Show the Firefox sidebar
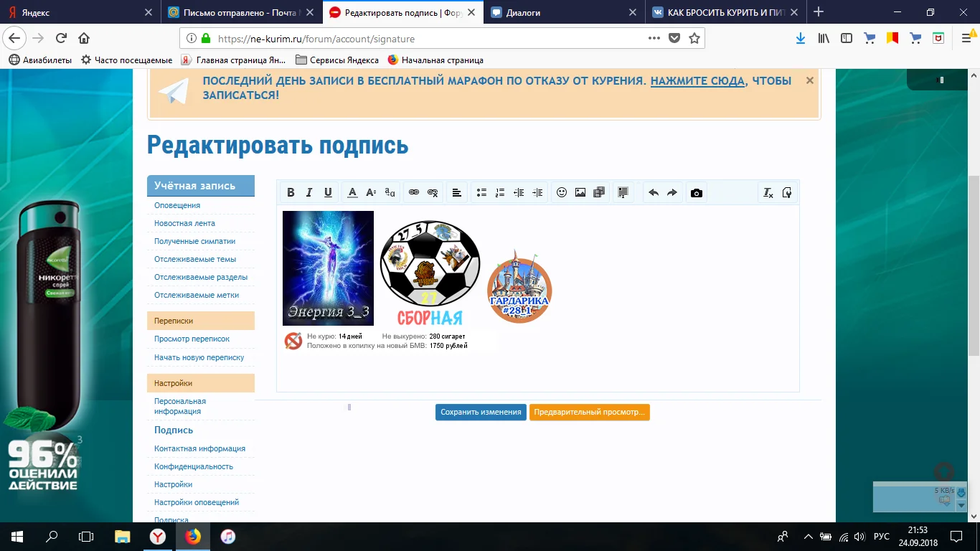Viewport: 980px width, 551px height. 847,38
